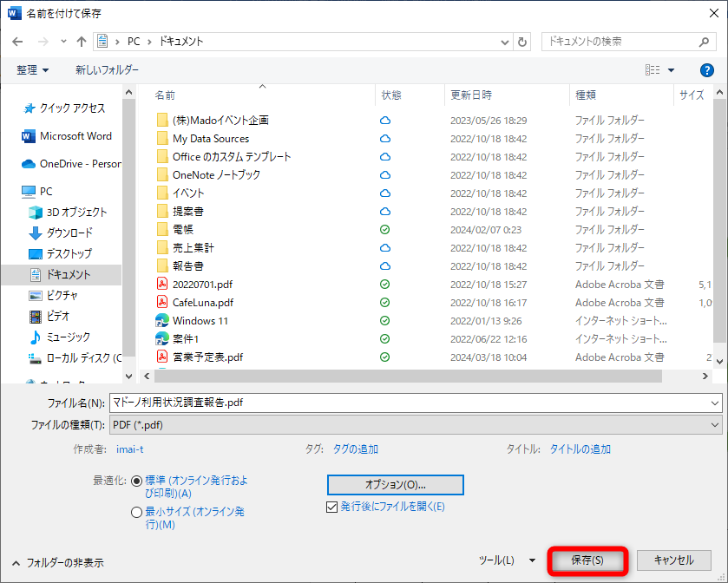Click the file list vertical scrollbar
728x583 pixels.
click(719, 220)
